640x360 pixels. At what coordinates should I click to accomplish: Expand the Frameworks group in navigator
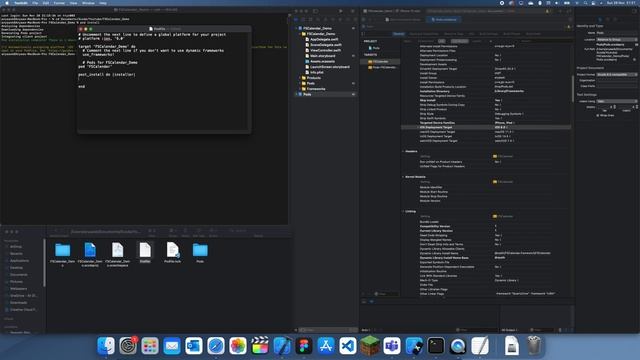300,89
